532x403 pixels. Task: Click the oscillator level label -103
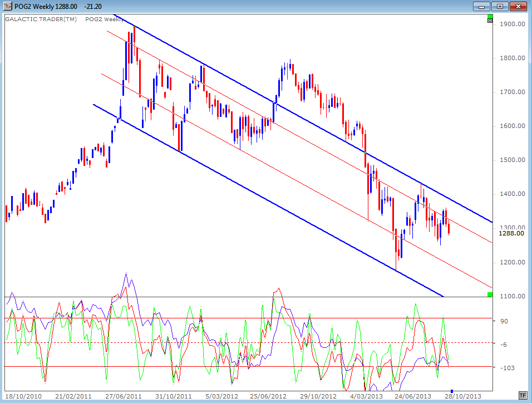(507, 368)
